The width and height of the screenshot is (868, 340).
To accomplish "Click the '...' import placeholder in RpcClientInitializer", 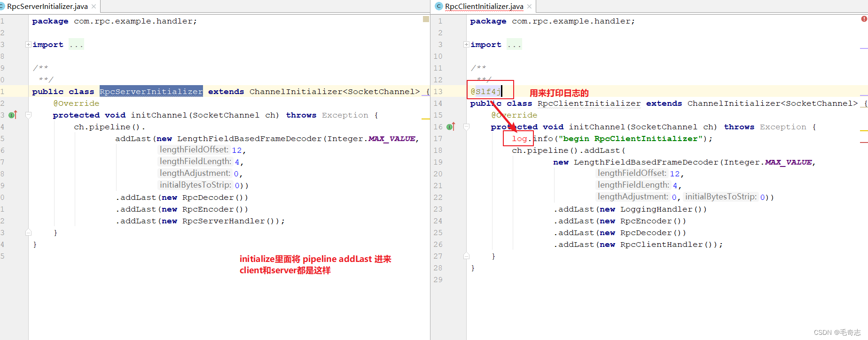I will coord(514,45).
